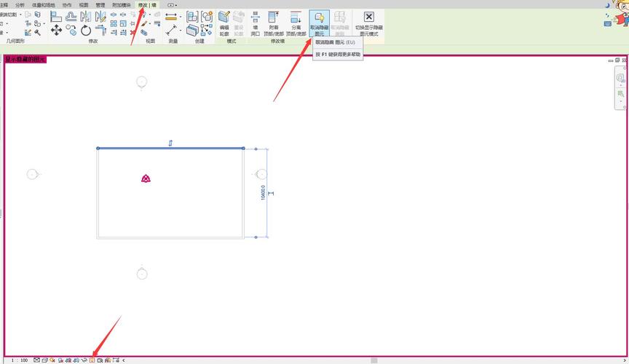Toggle Reveal Hidden Elements in view control bar
The height and width of the screenshot is (364, 629).
(x=92, y=360)
